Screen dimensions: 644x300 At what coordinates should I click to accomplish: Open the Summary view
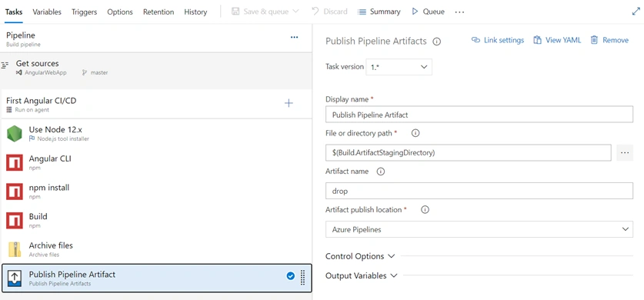pyautogui.click(x=379, y=12)
